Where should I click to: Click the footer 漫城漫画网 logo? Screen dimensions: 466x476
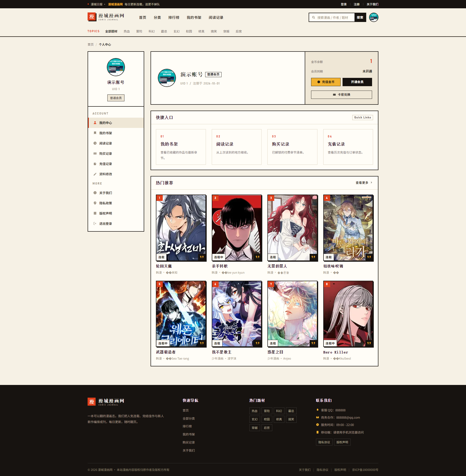click(106, 402)
